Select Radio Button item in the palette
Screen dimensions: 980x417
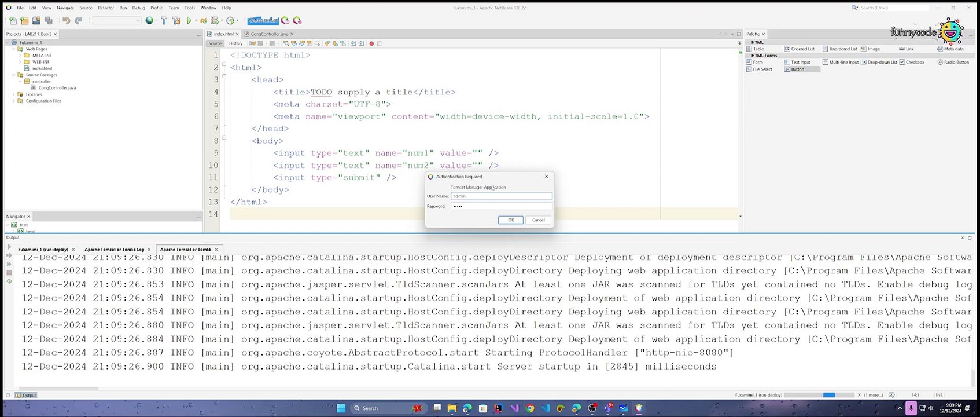click(x=953, y=62)
